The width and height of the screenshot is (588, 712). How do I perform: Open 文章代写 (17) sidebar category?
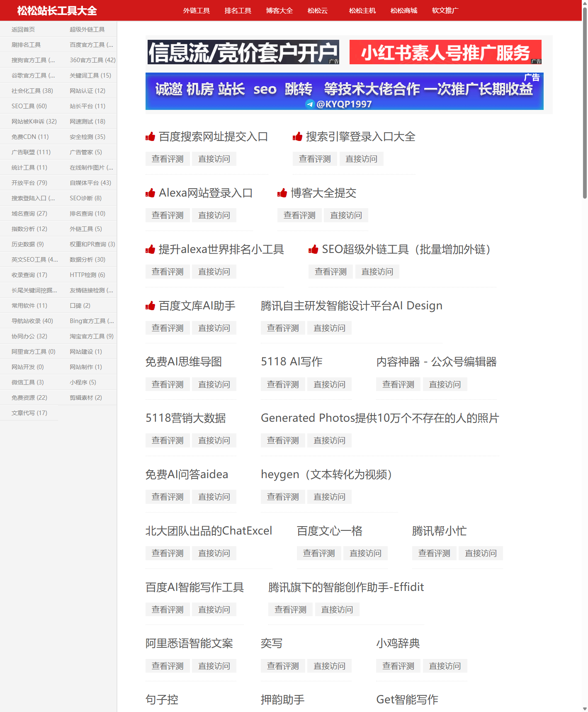coord(29,413)
